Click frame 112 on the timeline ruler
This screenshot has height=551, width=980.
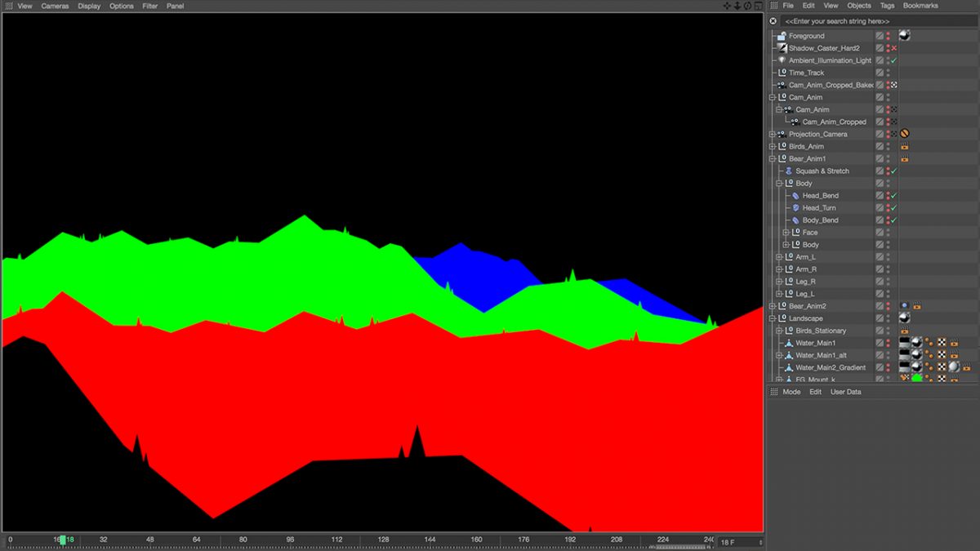pyautogui.click(x=337, y=540)
